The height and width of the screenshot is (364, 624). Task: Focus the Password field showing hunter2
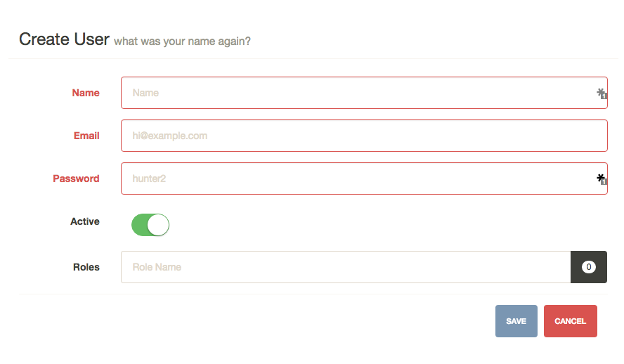(364, 178)
